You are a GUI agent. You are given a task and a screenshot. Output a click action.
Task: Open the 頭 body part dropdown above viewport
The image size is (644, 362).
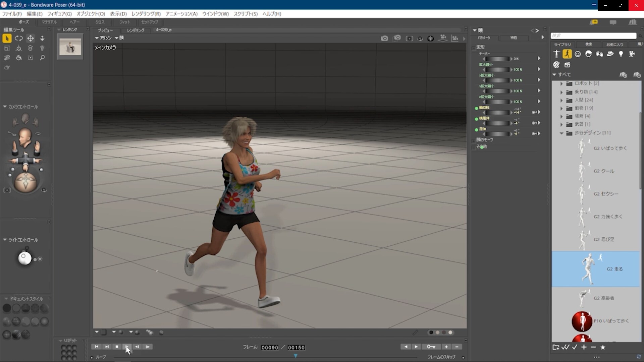(x=119, y=38)
